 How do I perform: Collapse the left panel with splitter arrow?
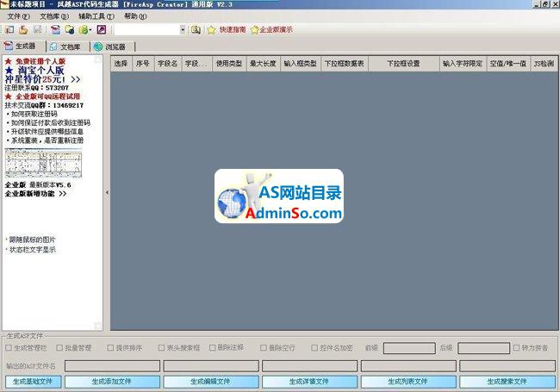107,192
